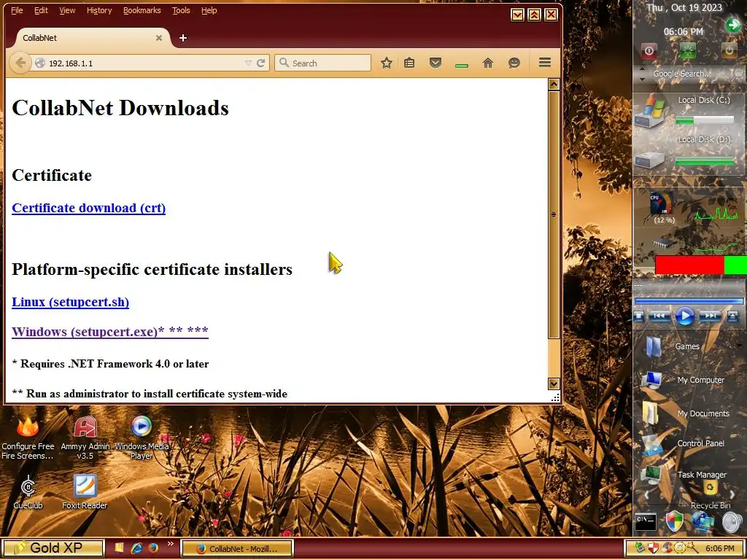Click the page scrollbar down arrow
The width and height of the screenshot is (747, 560).
[x=554, y=384]
